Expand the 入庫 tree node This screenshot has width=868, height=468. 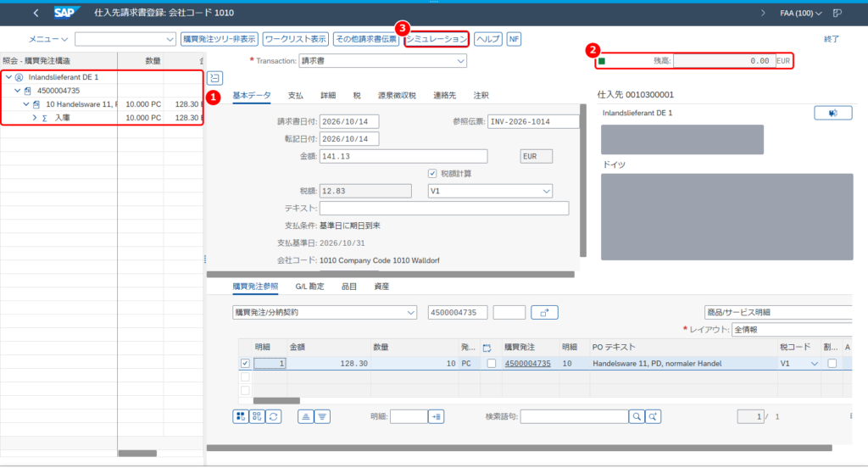(x=35, y=118)
